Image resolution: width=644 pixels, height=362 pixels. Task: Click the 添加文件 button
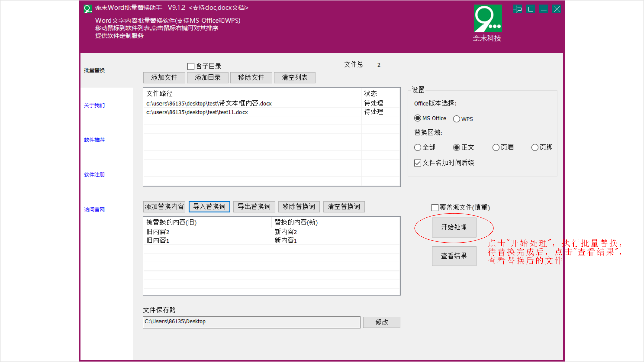click(164, 77)
